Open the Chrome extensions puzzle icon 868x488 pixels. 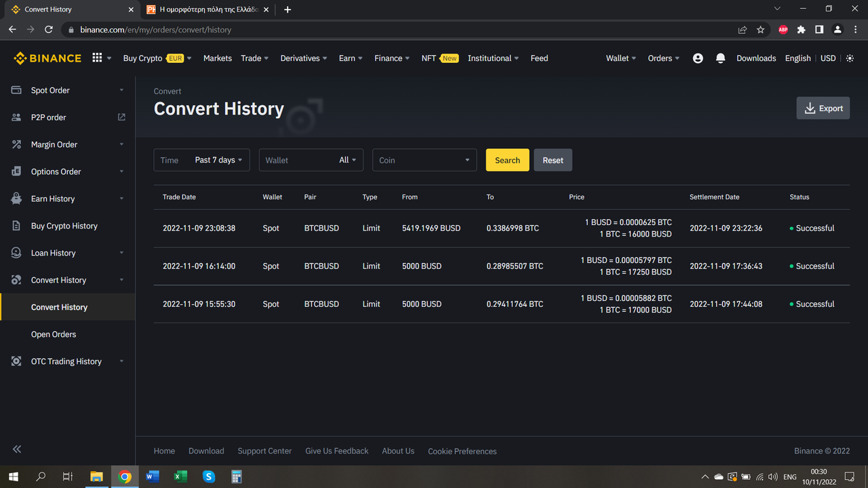802,30
